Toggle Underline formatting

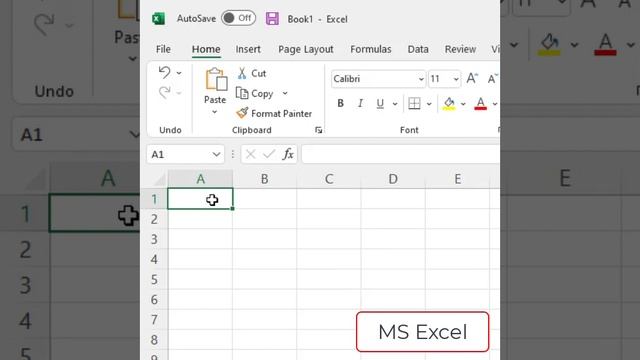pos(380,104)
